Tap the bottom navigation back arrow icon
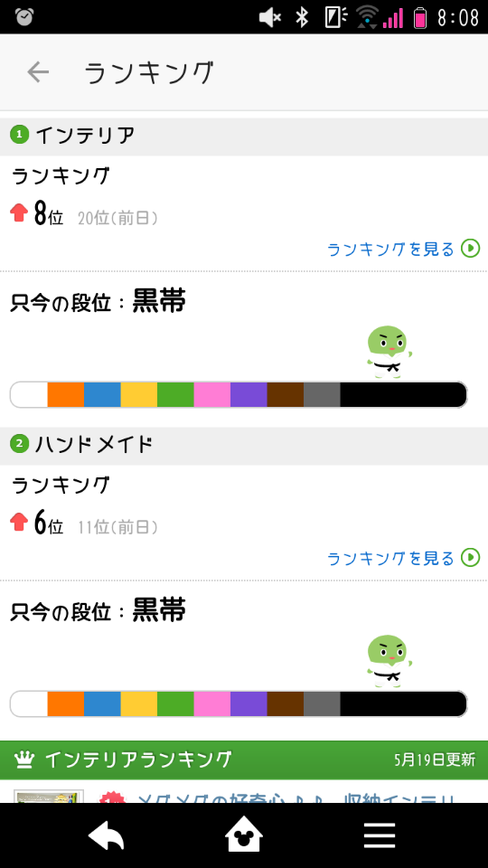 (107, 835)
